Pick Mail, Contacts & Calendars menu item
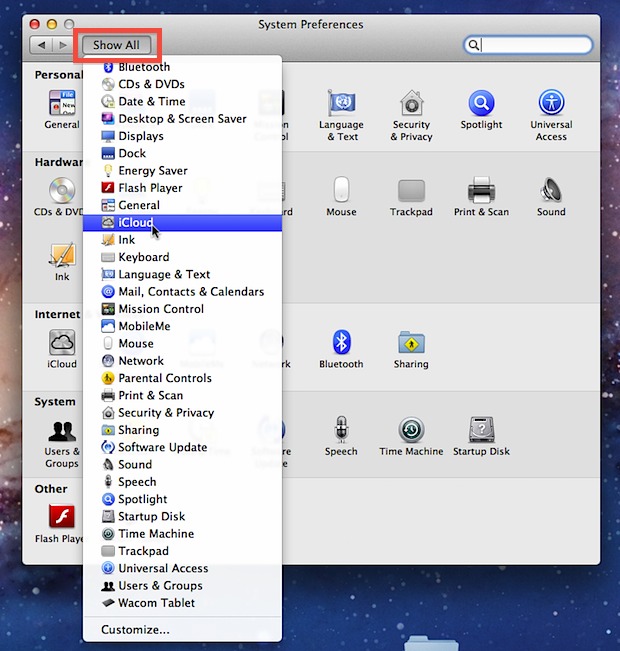Image resolution: width=620 pixels, height=651 pixels. point(183,292)
